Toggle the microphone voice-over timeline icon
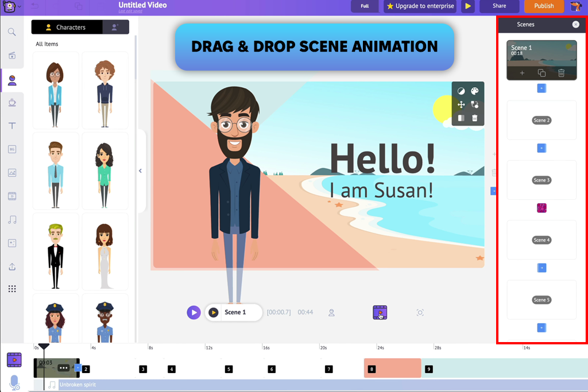Viewport: 588px width, 392px height. coord(14,383)
